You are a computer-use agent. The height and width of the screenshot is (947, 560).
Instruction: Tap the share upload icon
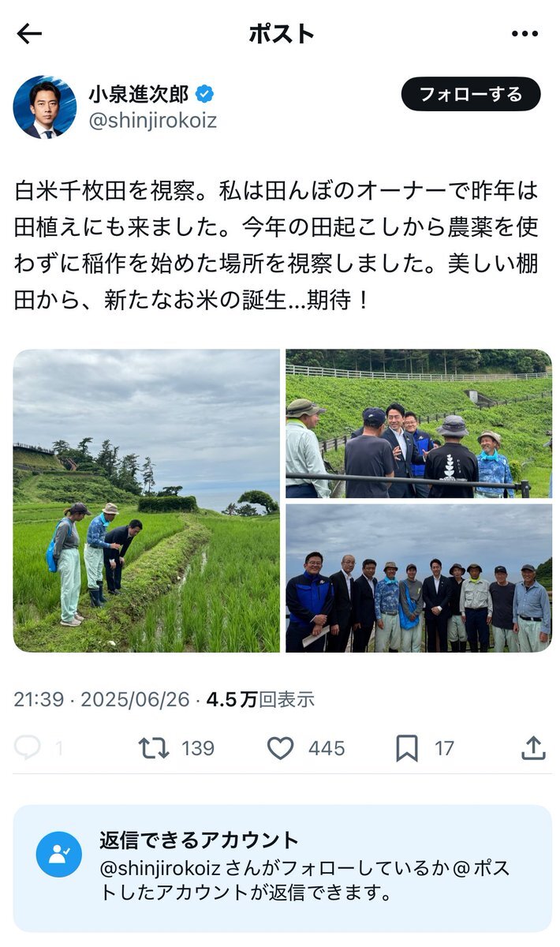point(533,747)
